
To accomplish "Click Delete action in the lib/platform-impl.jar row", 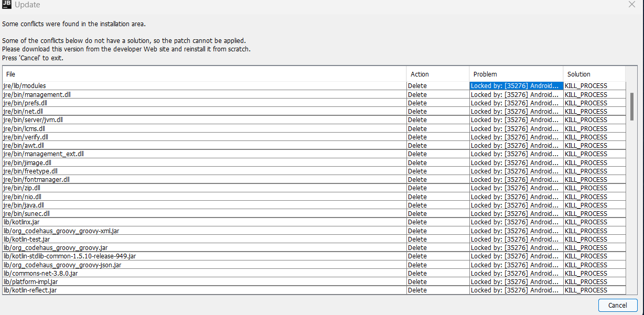I will point(438,281).
